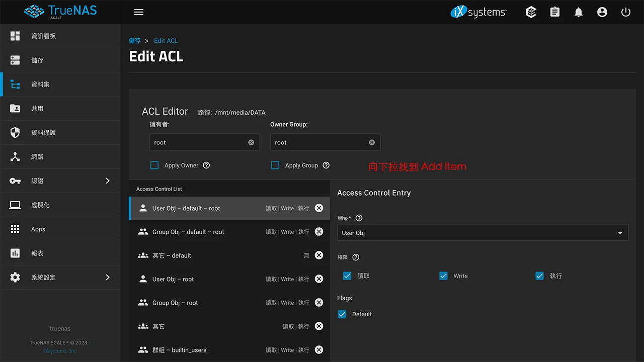This screenshot has width=644, height=362.
Task: Open Apps in the sidebar
Action: [38, 229]
